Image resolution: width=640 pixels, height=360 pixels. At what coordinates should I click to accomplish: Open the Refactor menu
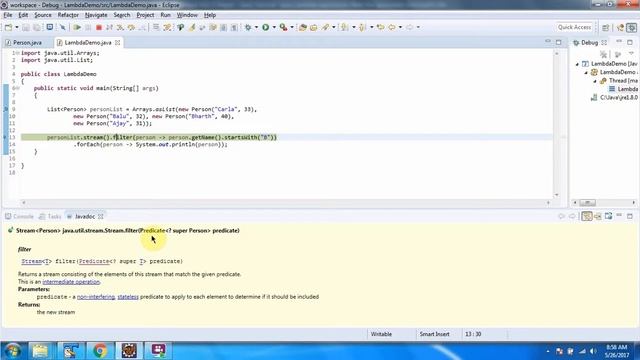click(68, 15)
